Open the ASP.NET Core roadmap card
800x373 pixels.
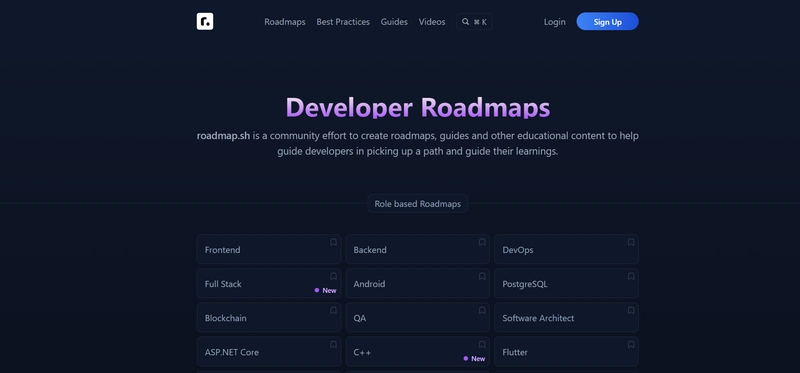click(x=269, y=352)
